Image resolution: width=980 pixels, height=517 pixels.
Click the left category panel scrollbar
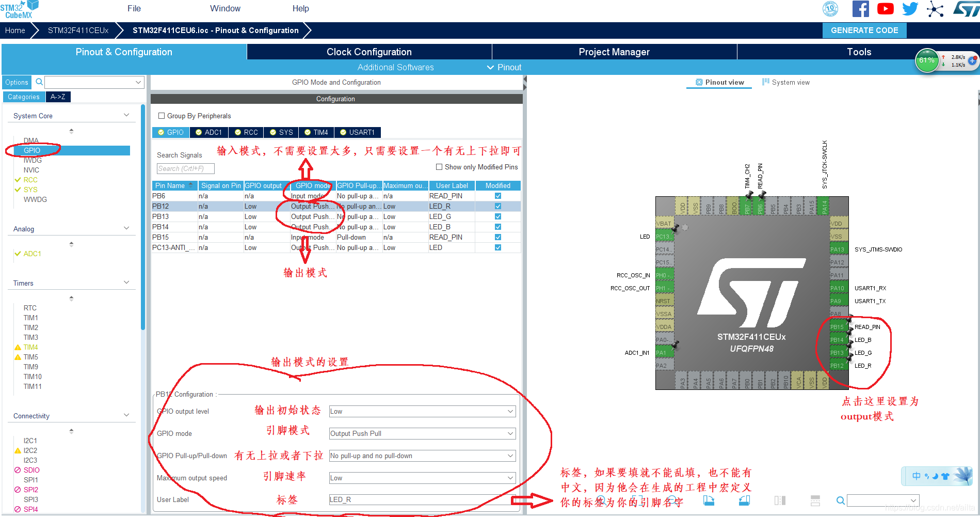click(x=143, y=217)
